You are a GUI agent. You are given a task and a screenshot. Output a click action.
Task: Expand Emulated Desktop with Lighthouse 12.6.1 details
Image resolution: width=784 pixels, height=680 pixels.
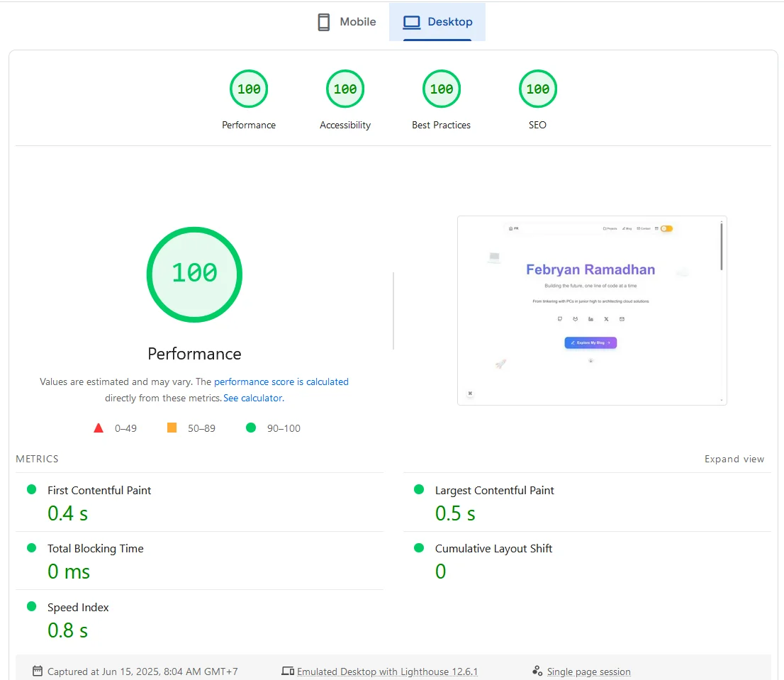point(387,671)
